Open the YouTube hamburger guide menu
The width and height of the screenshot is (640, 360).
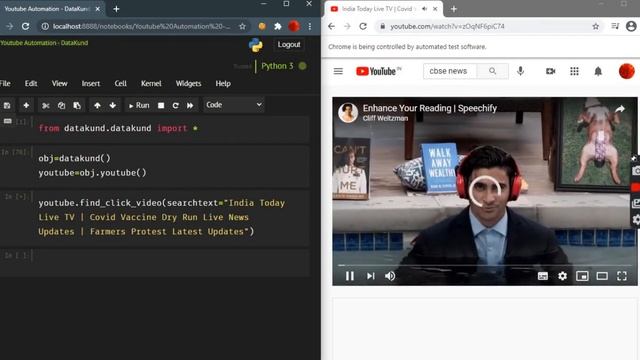click(x=338, y=71)
